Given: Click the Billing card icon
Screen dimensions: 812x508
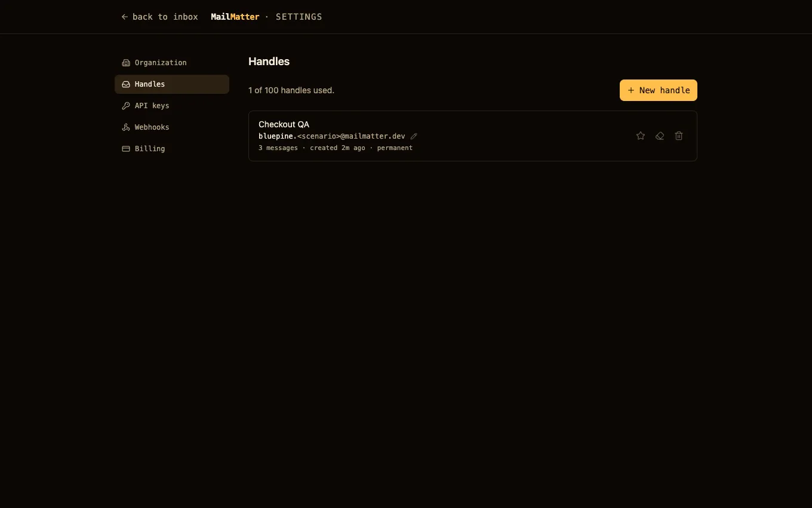Looking at the screenshot, I should click(126, 149).
